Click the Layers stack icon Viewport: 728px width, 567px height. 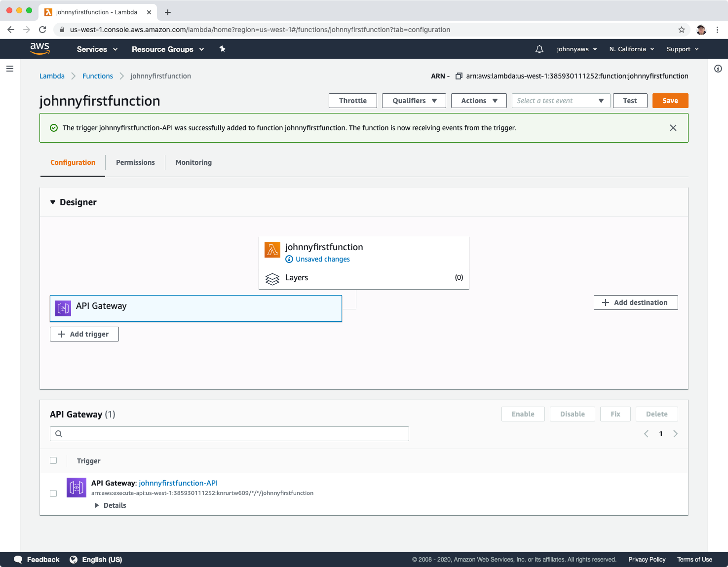272,279
